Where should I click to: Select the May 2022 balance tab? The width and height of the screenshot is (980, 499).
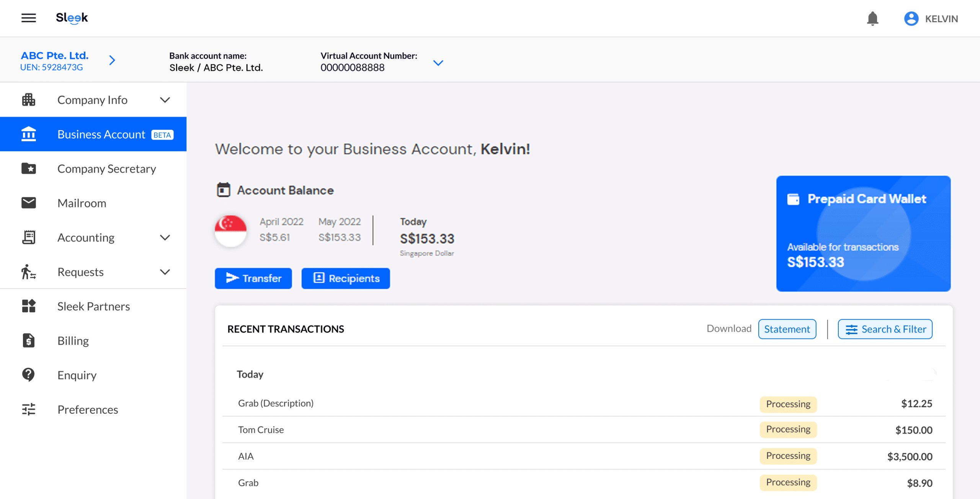pos(339,229)
